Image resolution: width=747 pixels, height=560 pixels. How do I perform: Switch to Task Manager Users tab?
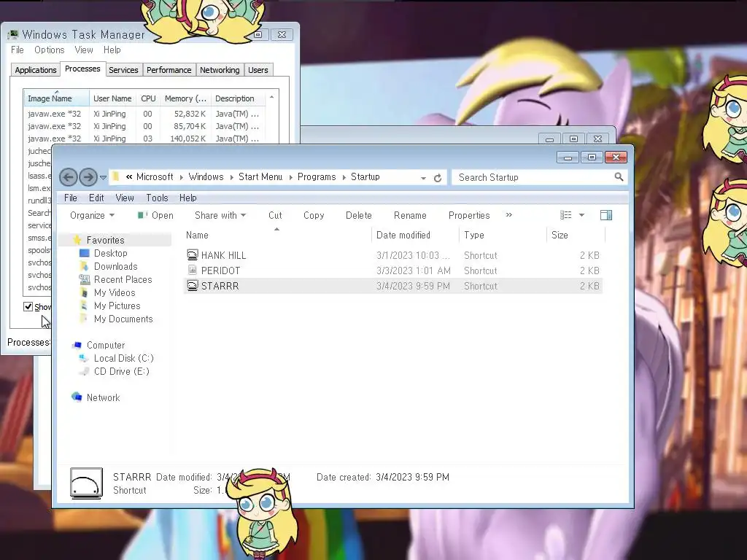[x=258, y=70]
